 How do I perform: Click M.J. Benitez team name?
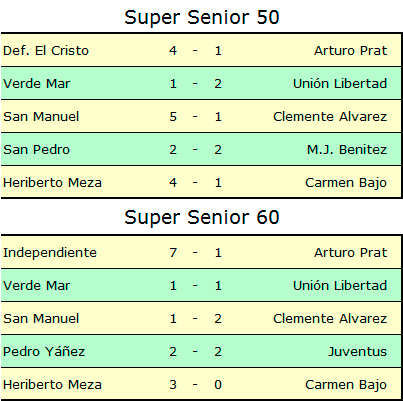pyautogui.click(x=347, y=150)
